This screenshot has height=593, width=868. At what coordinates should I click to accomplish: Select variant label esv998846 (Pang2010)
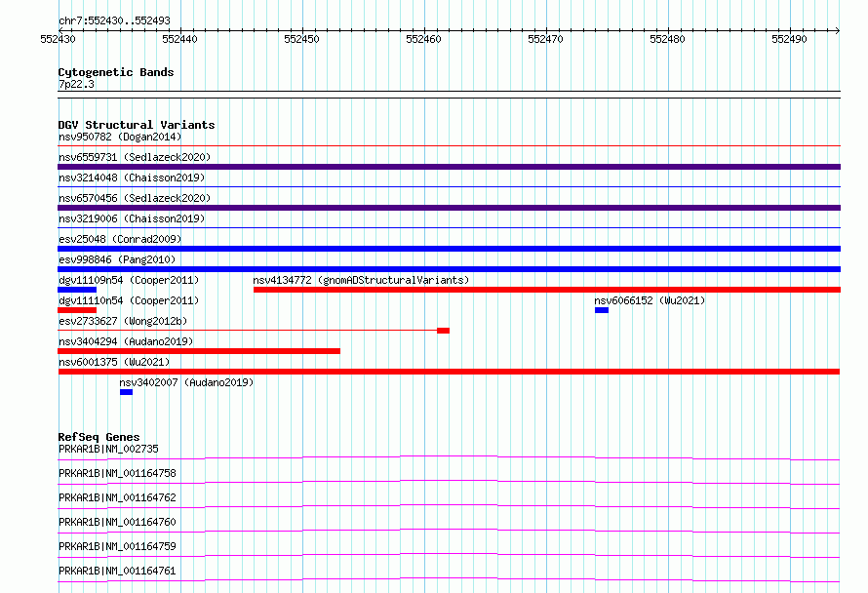click(x=117, y=259)
